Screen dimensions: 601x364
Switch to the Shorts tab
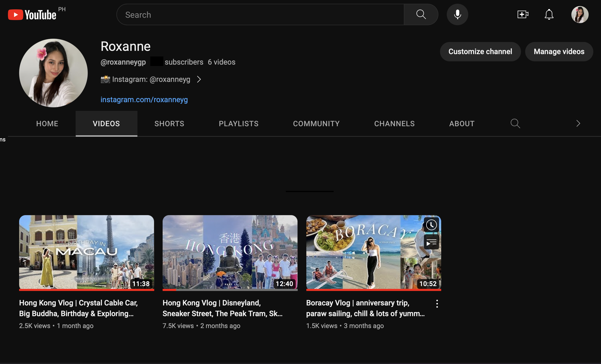pyautogui.click(x=169, y=124)
